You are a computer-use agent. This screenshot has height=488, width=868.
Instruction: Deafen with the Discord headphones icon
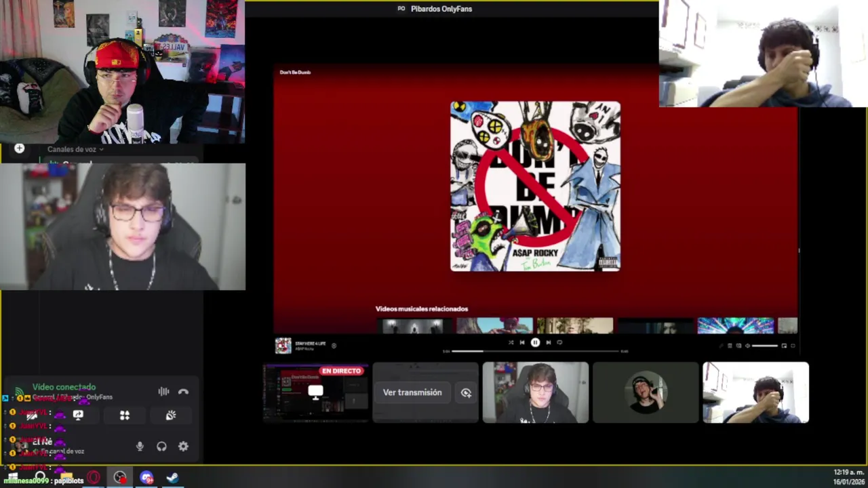pyautogui.click(x=161, y=446)
